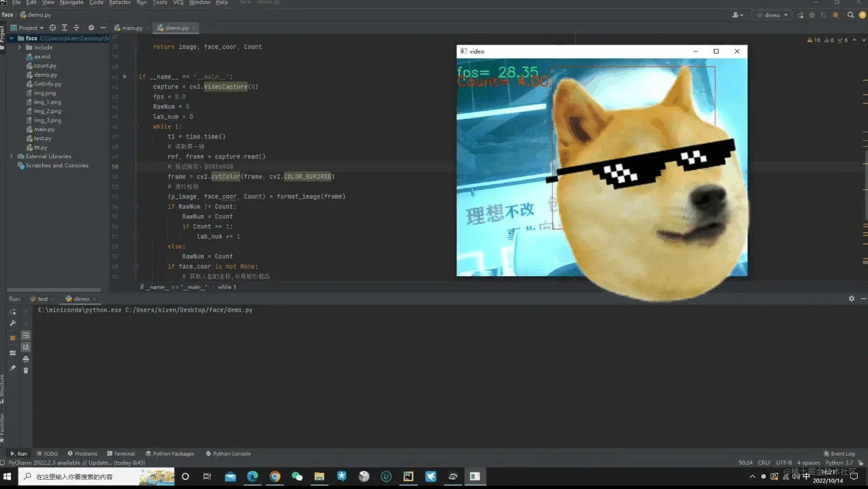Open the Python Console tool window
The height and width of the screenshot is (489, 868).
pos(228,454)
